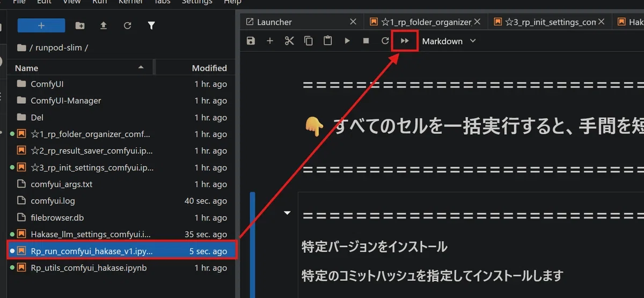This screenshot has width=644, height=298.
Task: Click the '40 sec. ago' modified time
Action: pos(206,201)
